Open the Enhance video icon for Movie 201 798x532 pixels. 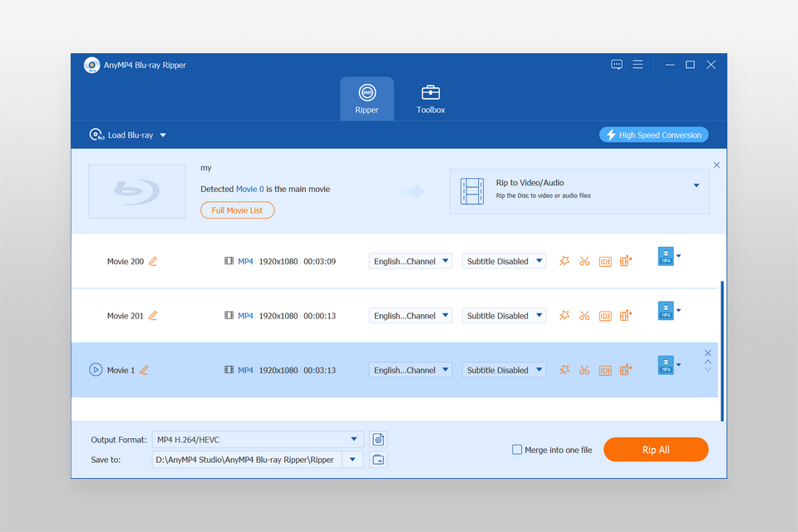click(x=625, y=316)
